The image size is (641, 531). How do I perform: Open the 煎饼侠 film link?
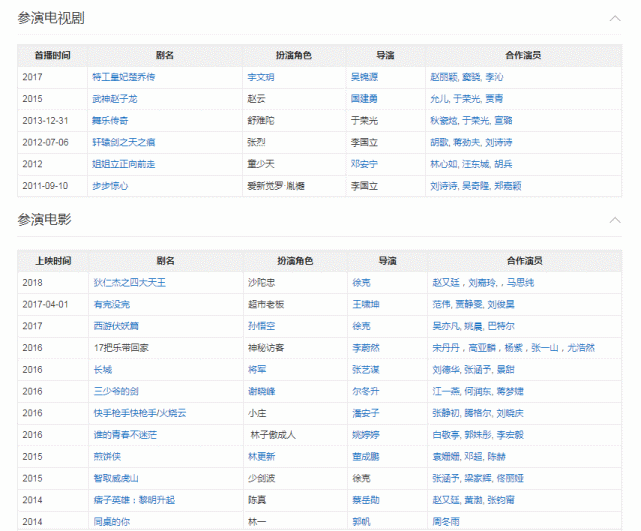point(107,456)
